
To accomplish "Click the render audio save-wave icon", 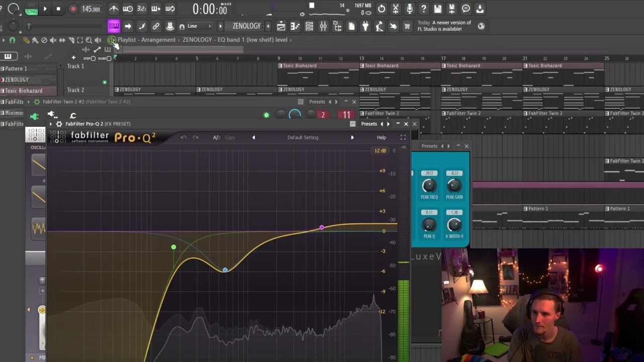I will 452,9.
